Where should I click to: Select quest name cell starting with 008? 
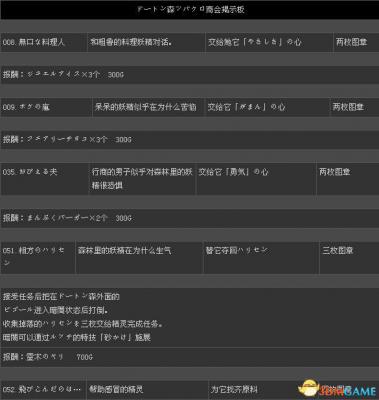[44, 42]
